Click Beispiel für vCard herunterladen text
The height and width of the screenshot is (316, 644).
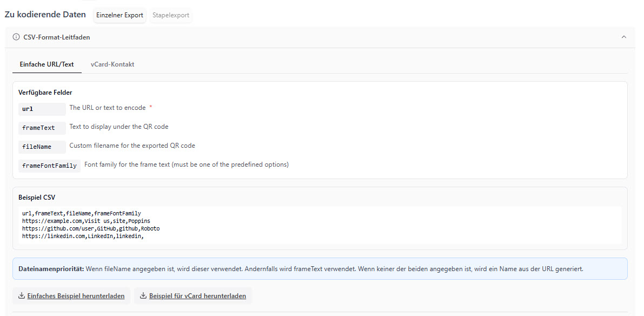coord(197,296)
